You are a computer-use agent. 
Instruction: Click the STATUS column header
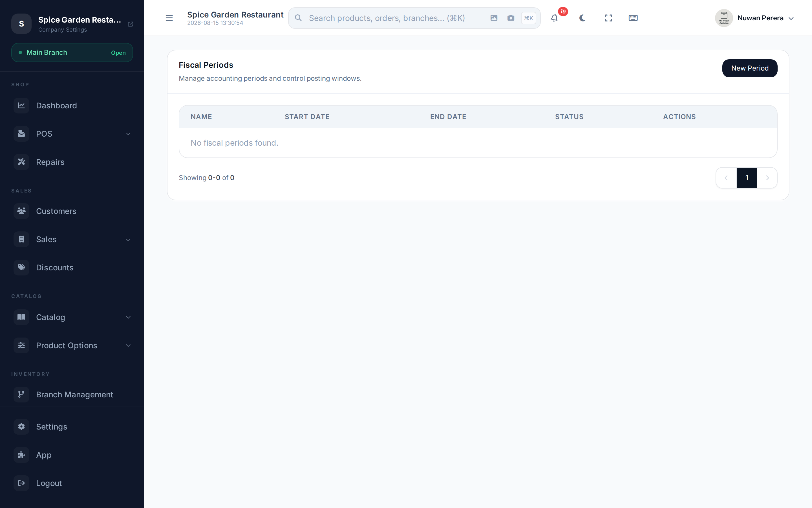pyautogui.click(x=569, y=117)
